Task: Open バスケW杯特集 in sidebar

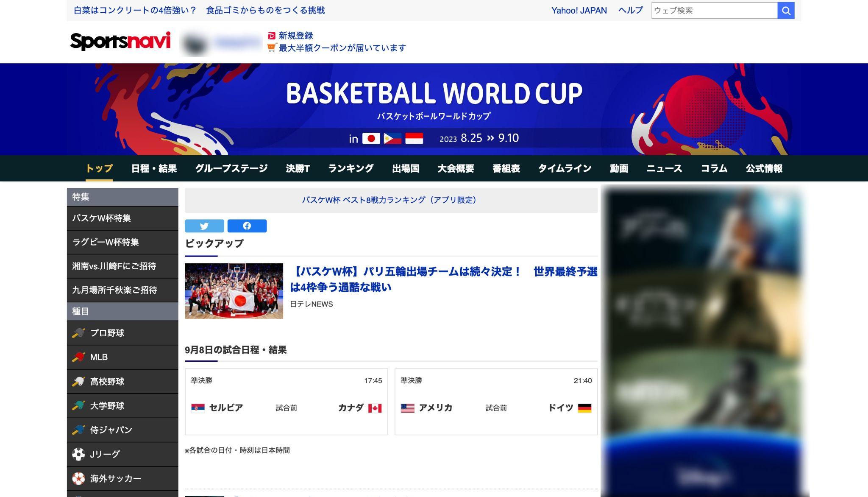Action: [x=122, y=218]
